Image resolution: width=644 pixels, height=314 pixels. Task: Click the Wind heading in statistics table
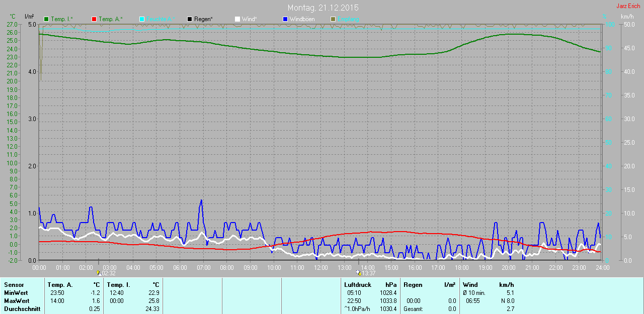(x=470, y=285)
